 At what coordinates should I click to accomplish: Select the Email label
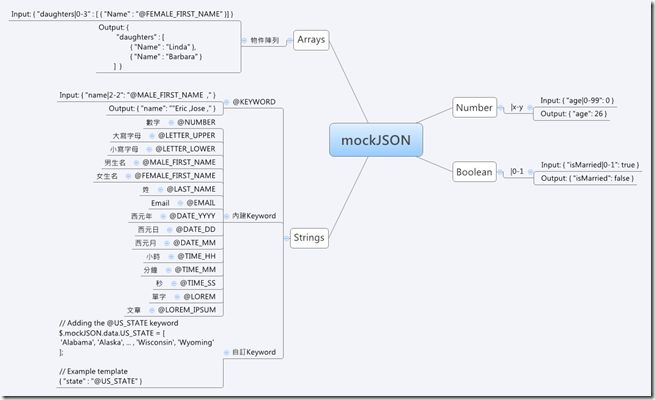(x=160, y=203)
